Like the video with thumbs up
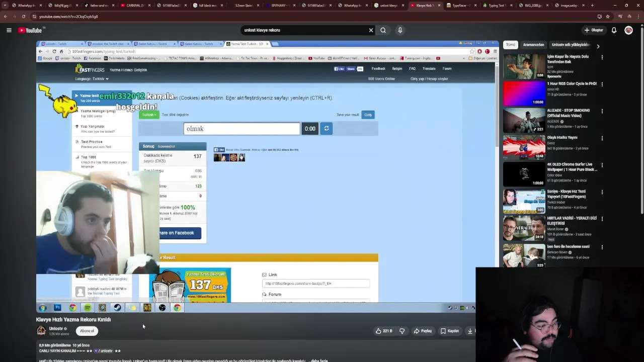Viewport: 644px width, 362px height. point(384,331)
